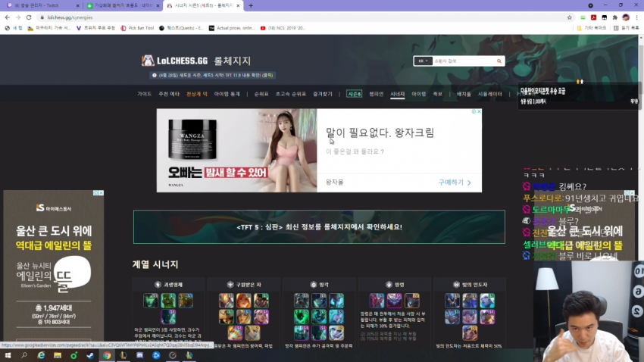This screenshot has width=644, height=362.
Task: Select the 시너지 tab
Action: click(x=397, y=94)
